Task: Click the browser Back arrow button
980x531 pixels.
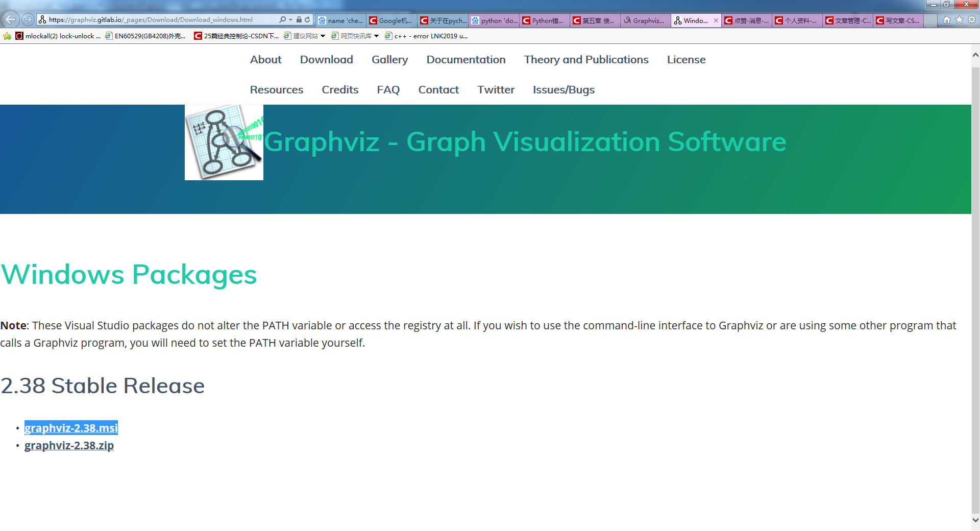Action: tap(10, 19)
